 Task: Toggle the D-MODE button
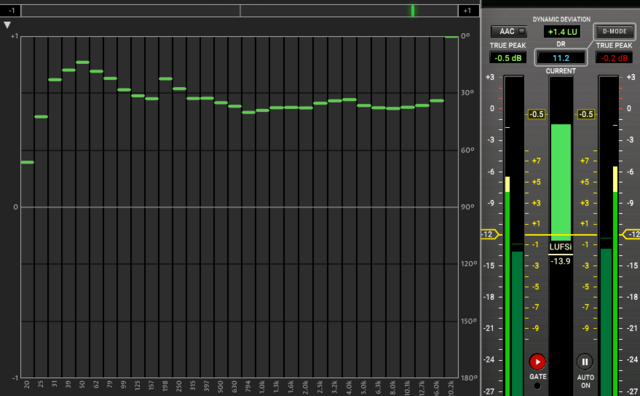[614, 31]
